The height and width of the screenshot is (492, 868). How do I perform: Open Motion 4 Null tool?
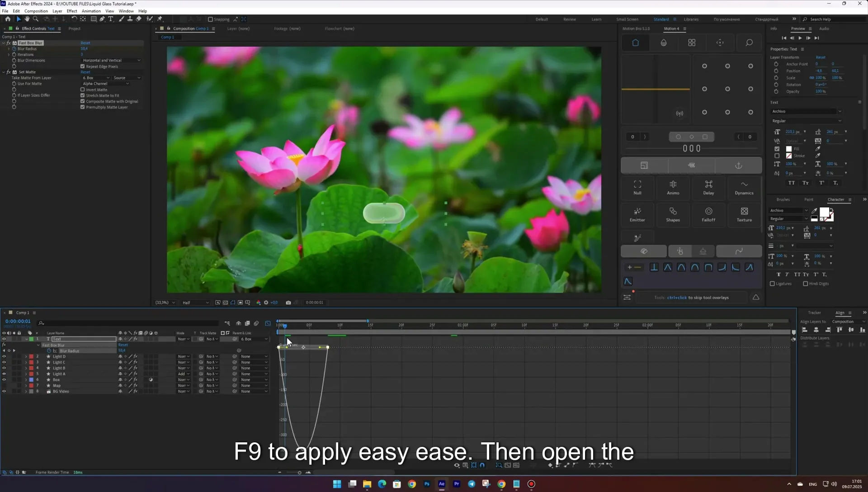pos(637,188)
